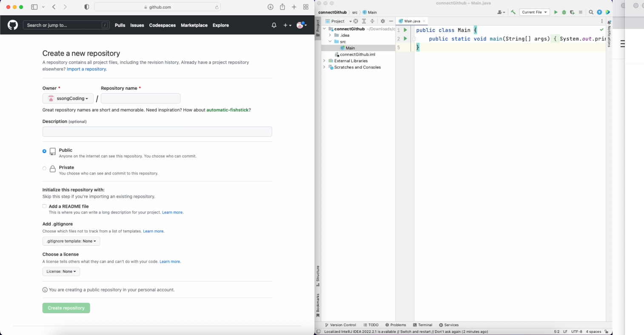The height and width of the screenshot is (335, 644).
Task: Run main method from gutter line 2
Action: point(405,39)
